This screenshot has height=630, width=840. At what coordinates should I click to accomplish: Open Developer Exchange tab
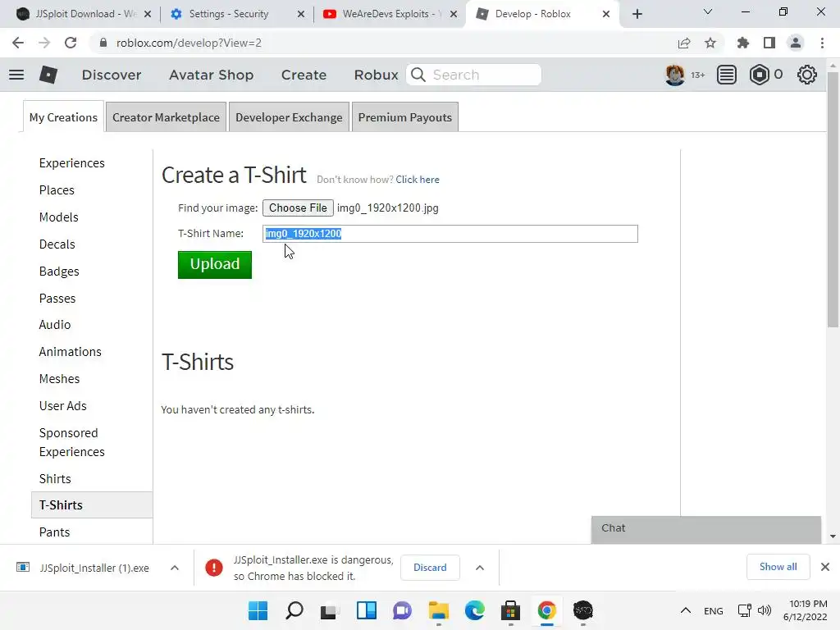coord(289,117)
